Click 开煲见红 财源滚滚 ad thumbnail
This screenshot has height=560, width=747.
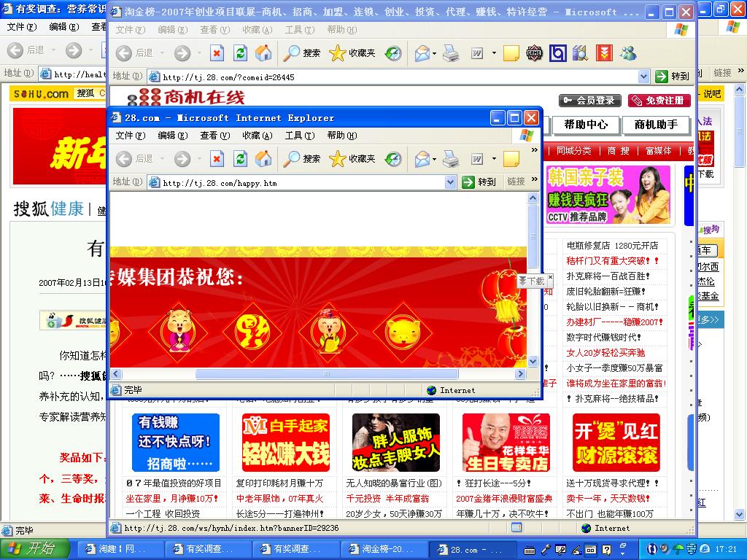(x=616, y=443)
